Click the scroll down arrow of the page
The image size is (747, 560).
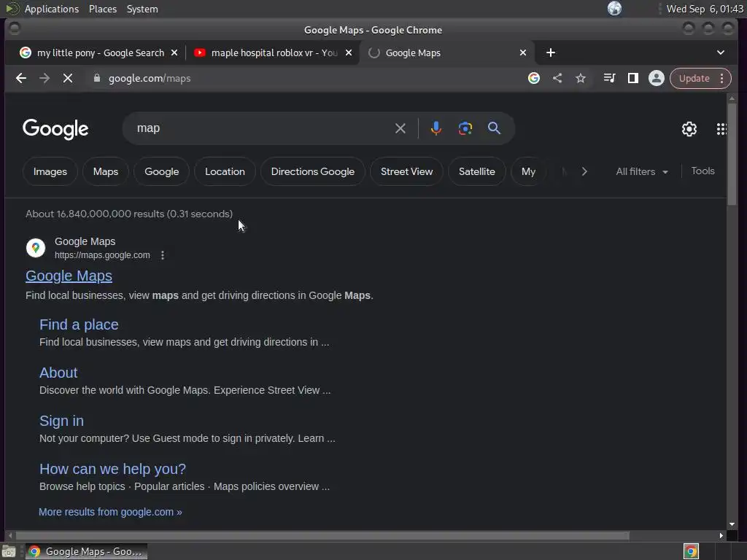[x=732, y=524]
